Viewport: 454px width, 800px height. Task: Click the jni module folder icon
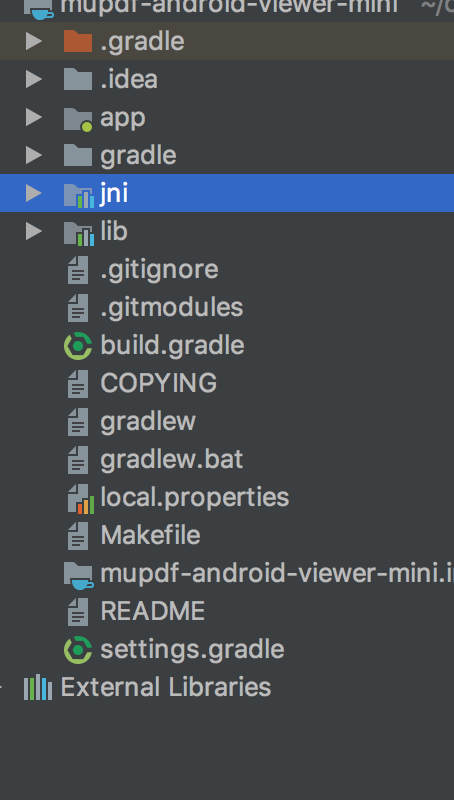[x=79, y=194]
